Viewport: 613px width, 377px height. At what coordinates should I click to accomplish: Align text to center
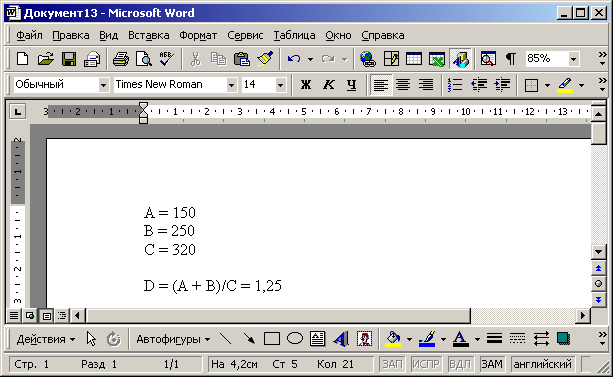[x=403, y=84]
